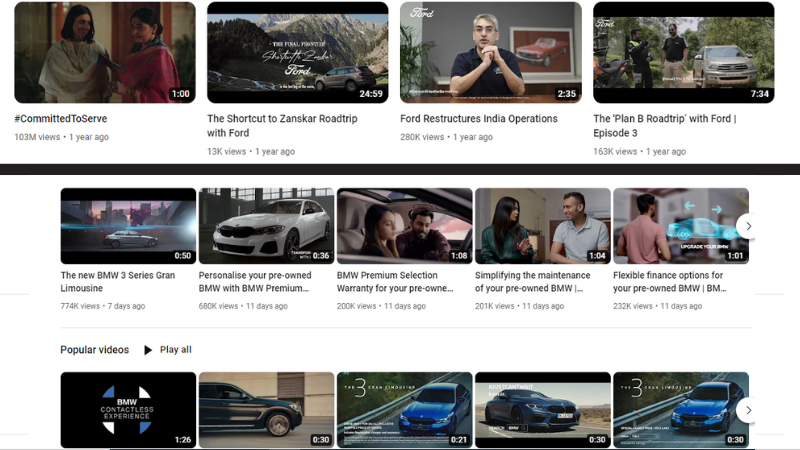Show next videos in Popular videos row
Viewport: 800px width, 450px height.
click(x=748, y=410)
